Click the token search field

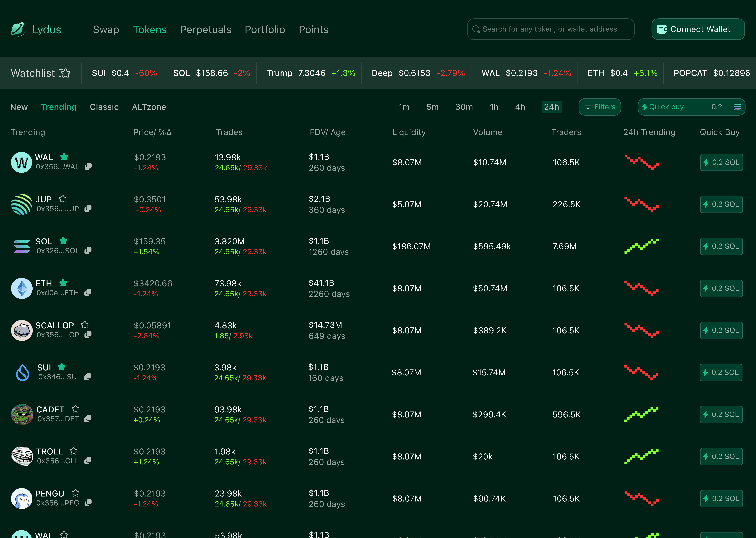click(x=550, y=29)
